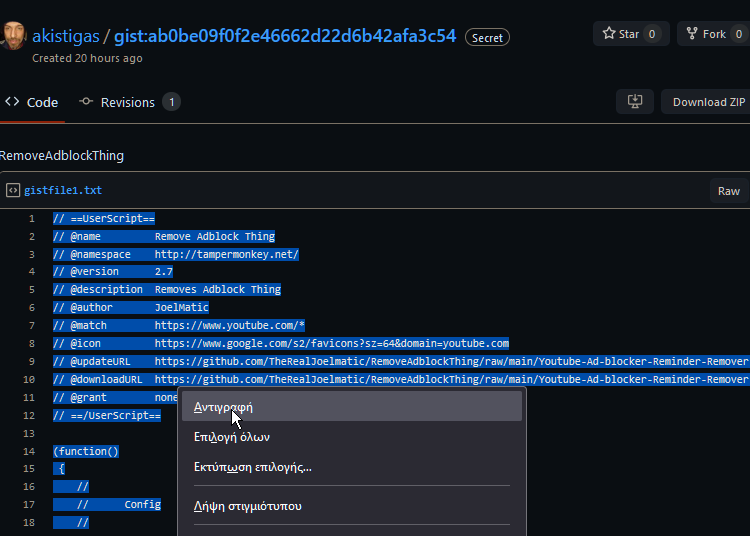This screenshot has height=536, width=750.
Task: Open the gist:ab0be09f0f2e46662d22d6b42afa3c54 link
Action: (x=285, y=36)
